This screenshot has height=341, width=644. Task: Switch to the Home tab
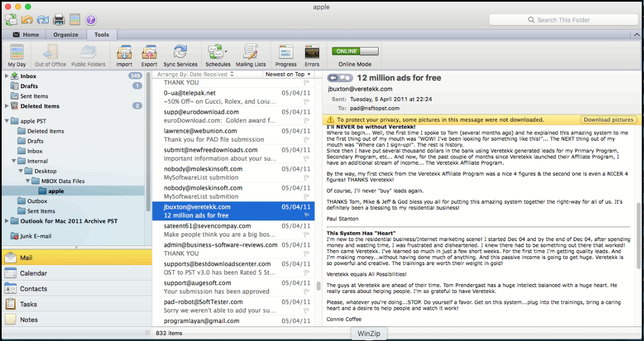coord(26,35)
